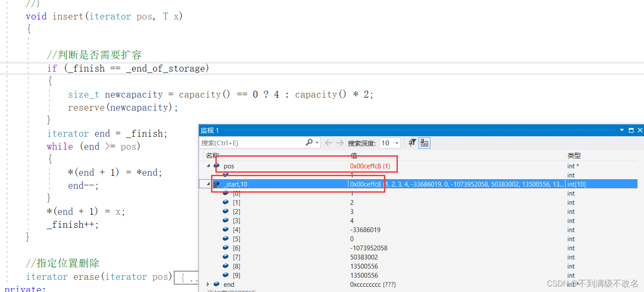Click the search magnifier icon in Watch toolbar
Image resolution: width=644 pixels, height=292 pixels.
coord(309,142)
